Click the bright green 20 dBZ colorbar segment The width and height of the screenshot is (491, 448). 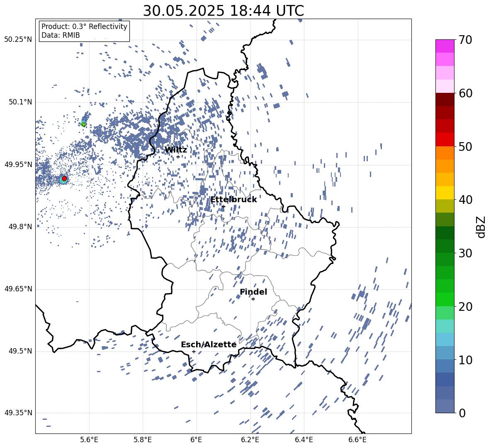tap(445, 299)
